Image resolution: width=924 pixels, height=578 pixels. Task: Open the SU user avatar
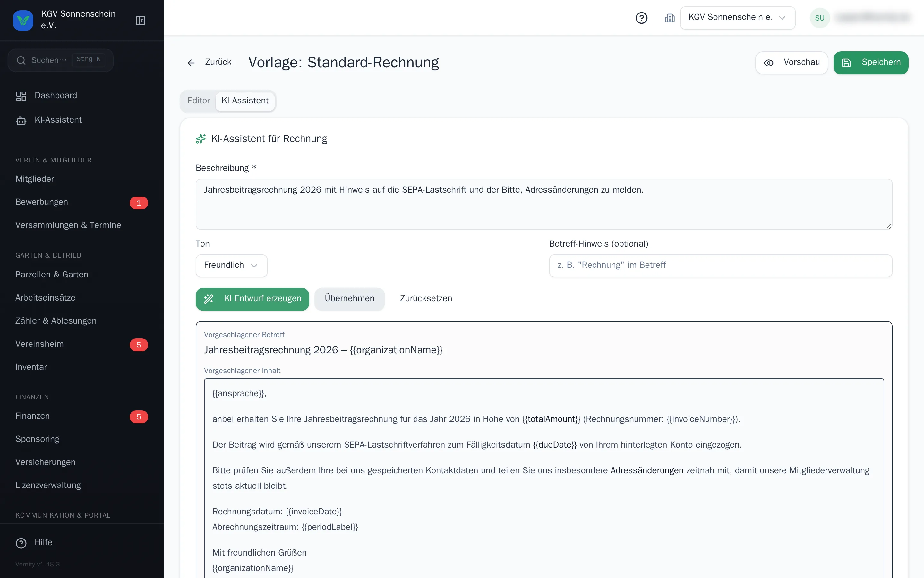[820, 18]
